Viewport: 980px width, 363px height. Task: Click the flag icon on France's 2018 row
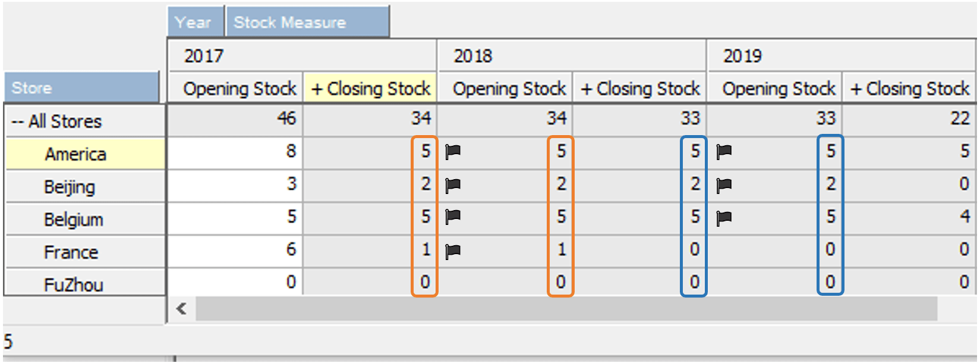point(452,251)
